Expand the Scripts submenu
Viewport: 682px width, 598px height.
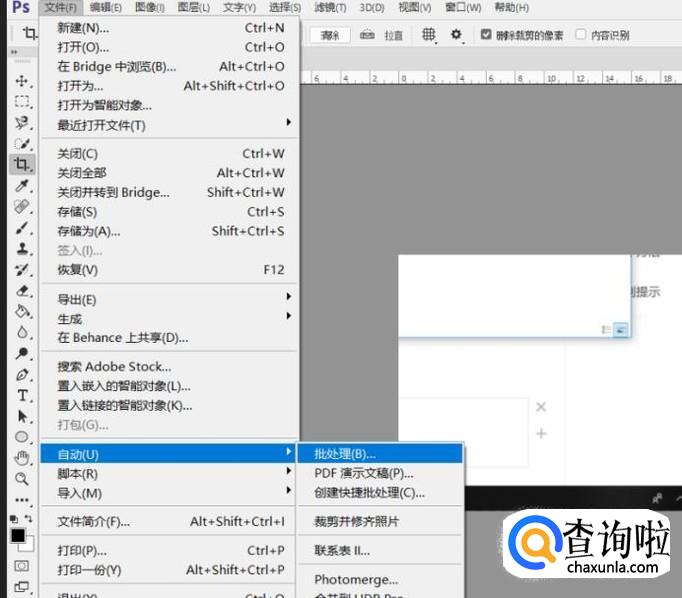pyautogui.click(x=170, y=474)
